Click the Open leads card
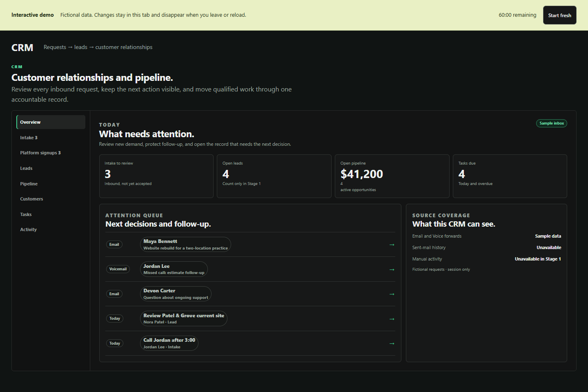Image resolution: width=588 pixels, height=392 pixels. [274, 176]
